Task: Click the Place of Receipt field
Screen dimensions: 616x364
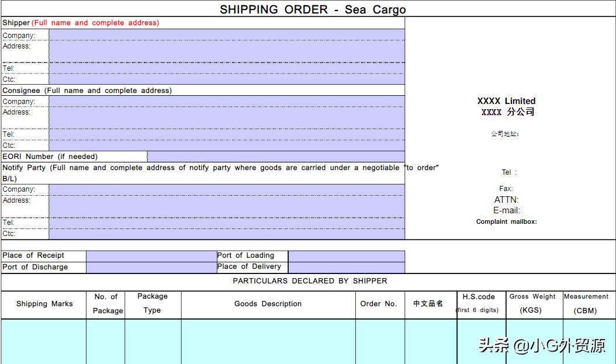Action: (151, 256)
